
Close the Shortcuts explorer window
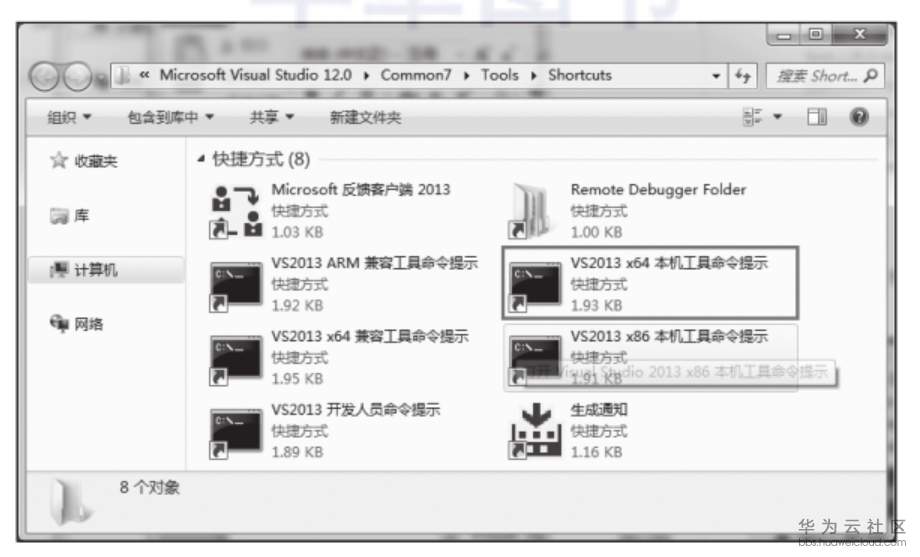[860, 35]
